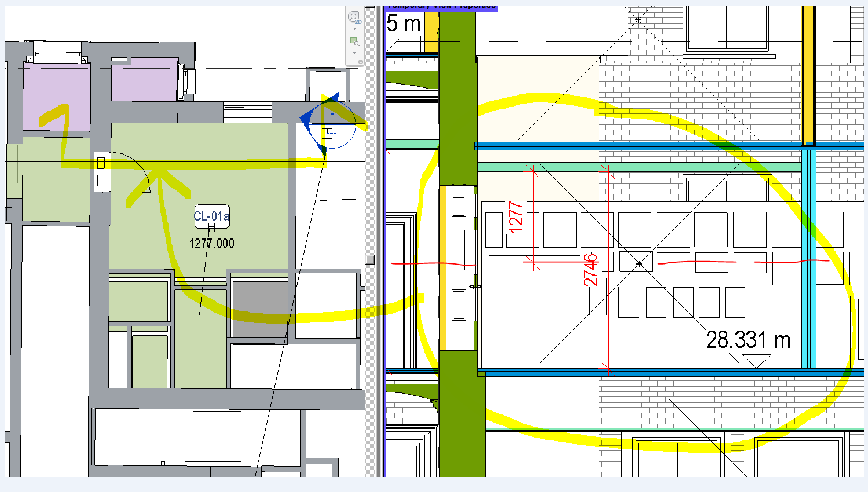Screen dimensions: 868x492
Task: Select the Zoom tool icon on the navigation bar
Action: coord(354,41)
